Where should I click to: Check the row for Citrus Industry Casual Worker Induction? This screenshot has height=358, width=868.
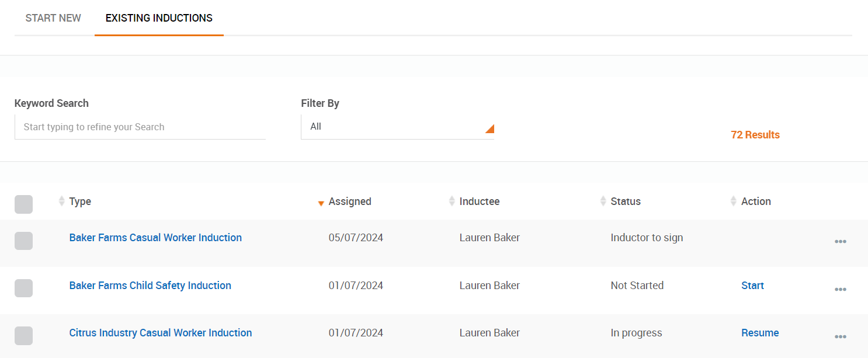click(23, 335)
